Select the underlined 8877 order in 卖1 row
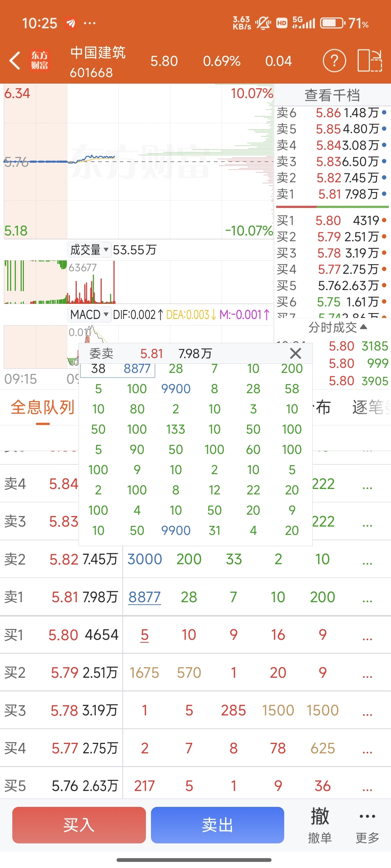Image resolution: width=391 pixels, height=868 pixels. 144,597
